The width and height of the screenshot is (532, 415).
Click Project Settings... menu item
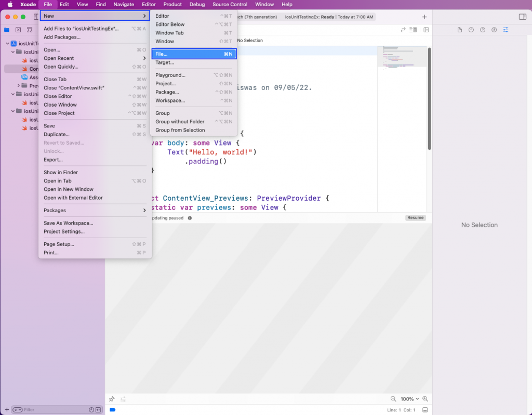tap(95, 231)
